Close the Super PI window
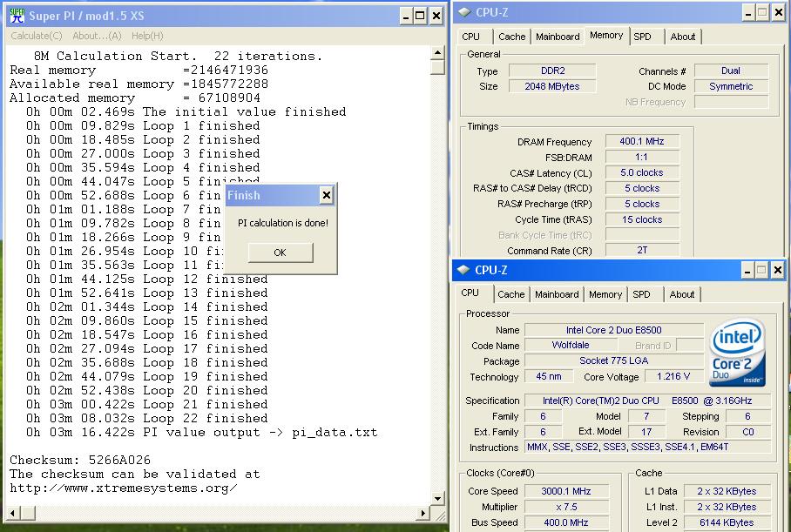This screenshot has height=532, width=791. point(436,17)
